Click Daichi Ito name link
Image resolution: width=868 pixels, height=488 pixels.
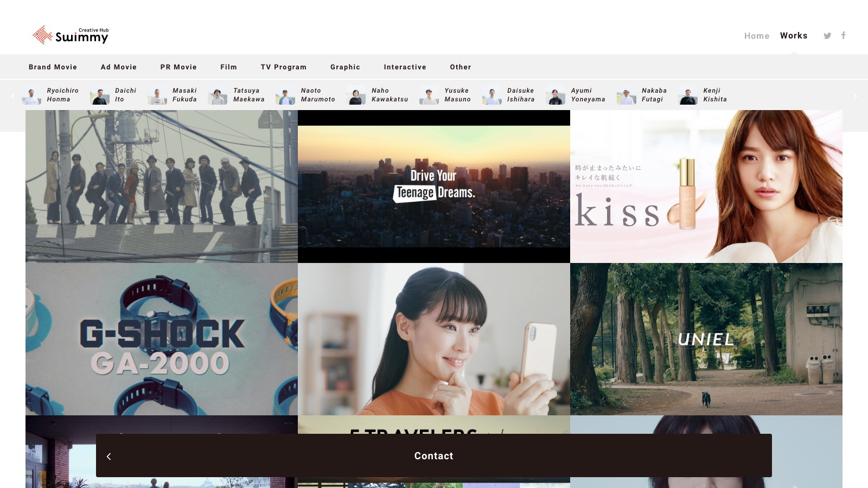(x=125, y=95)
